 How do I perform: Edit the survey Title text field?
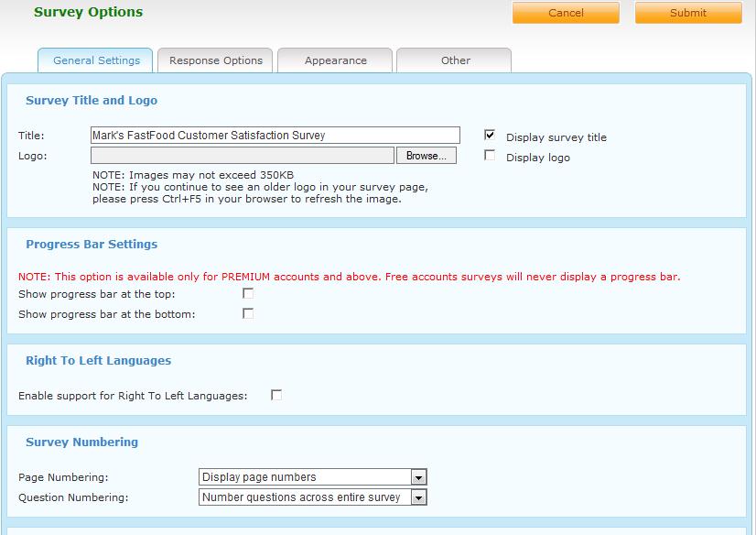coord(275,135)
